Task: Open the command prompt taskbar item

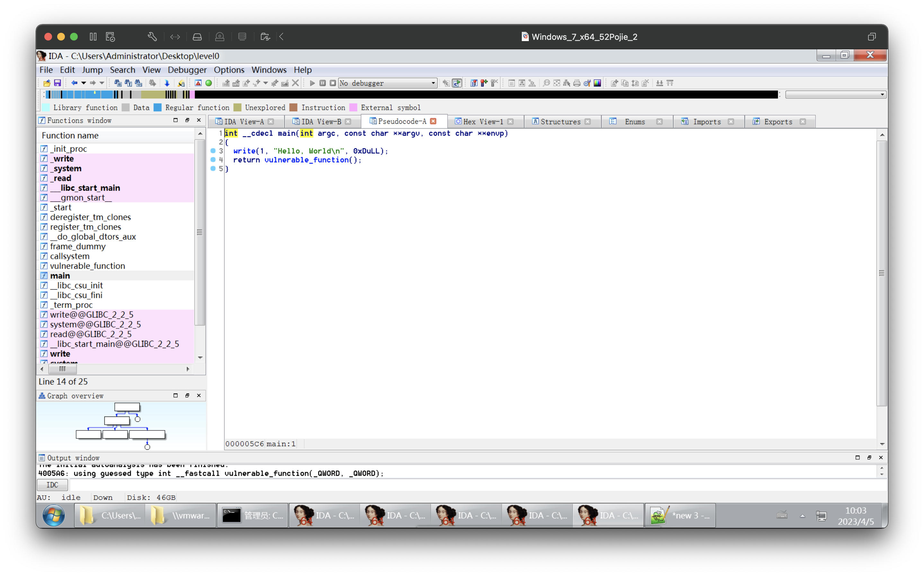Action: [x=253, y=516]
